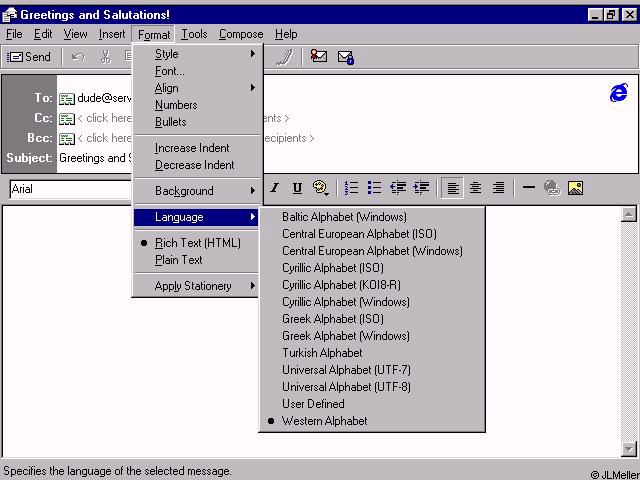This screenshot has width=640, height=480.
Task: Open the Compose menu
Action: [241, 34]
